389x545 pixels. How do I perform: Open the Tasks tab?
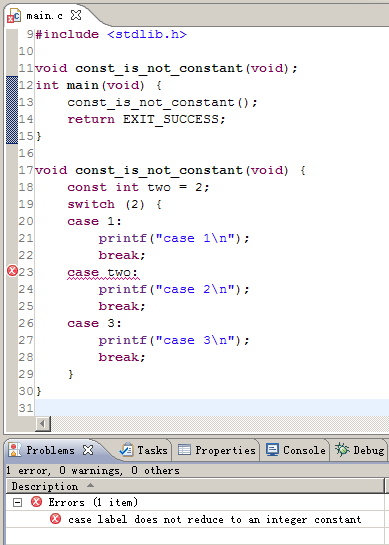(x=143, y=450)
